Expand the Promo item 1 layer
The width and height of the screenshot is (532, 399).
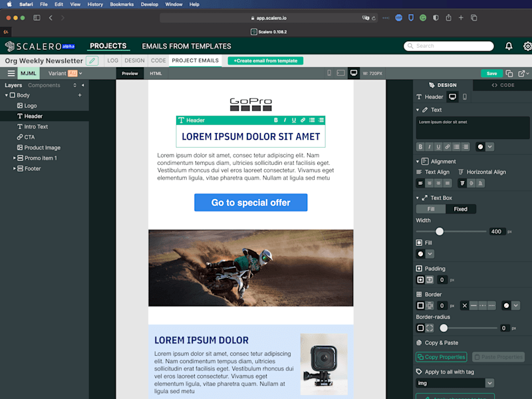tap(14, 158)
